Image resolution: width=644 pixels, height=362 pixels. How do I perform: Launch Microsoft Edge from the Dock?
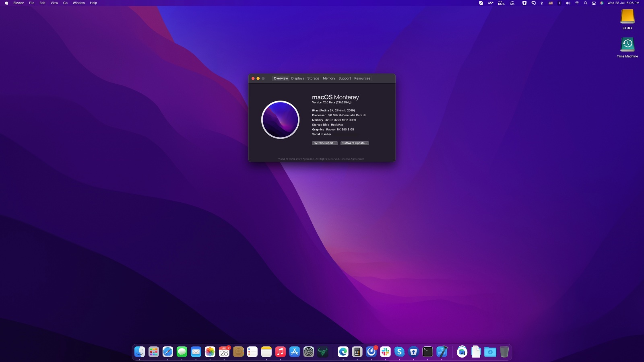click(x=343, y=352)
